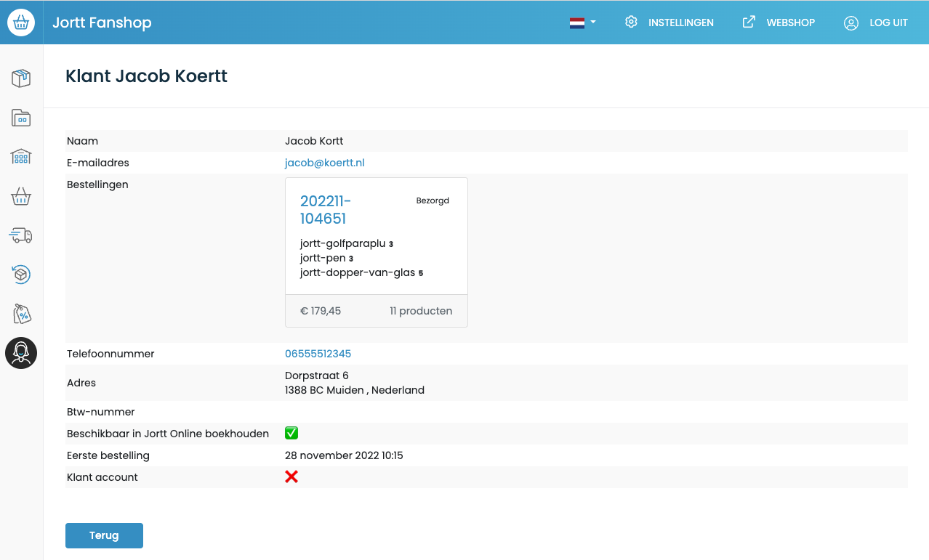The image size is (929, 560).
Task: Click the Jortt Fanshop title text
Action: (x=102, y=23)
